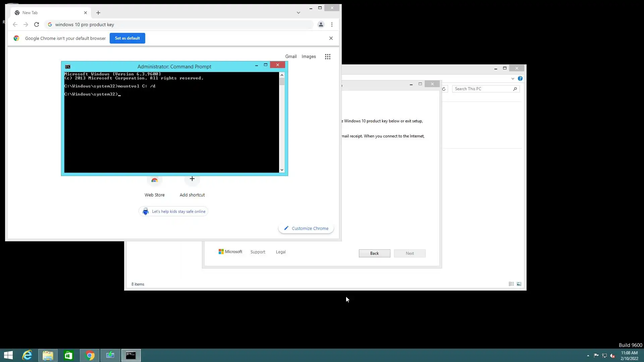Reload the page in Chrome

click(x=37, y=24)
